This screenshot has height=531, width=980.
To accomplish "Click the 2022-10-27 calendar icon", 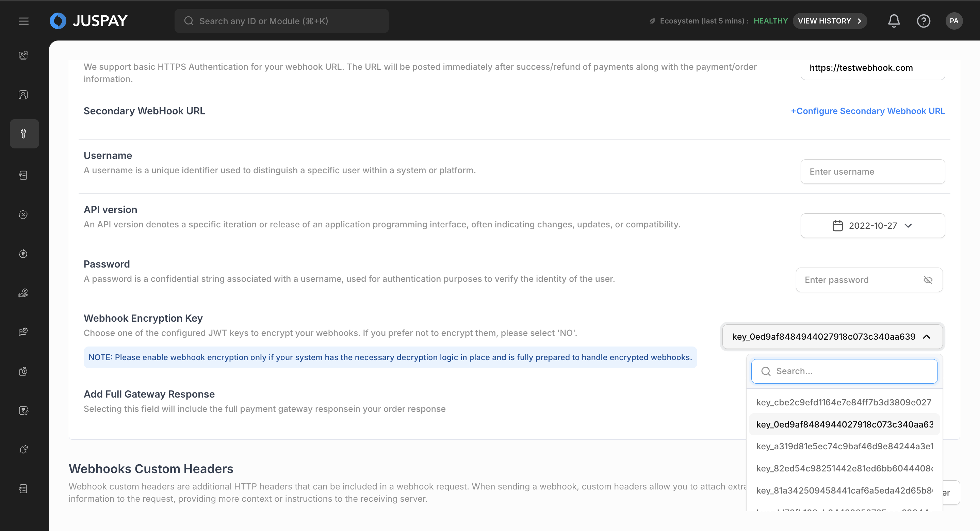I will [x=837, y=226].
